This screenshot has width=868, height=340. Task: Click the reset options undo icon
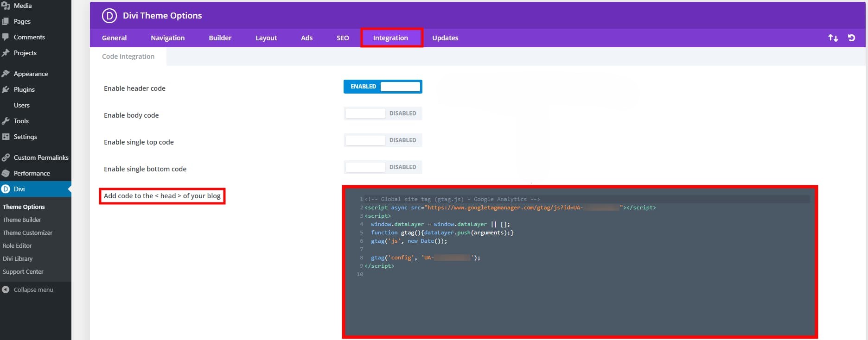pyautogui.click(x=851, y=38)
